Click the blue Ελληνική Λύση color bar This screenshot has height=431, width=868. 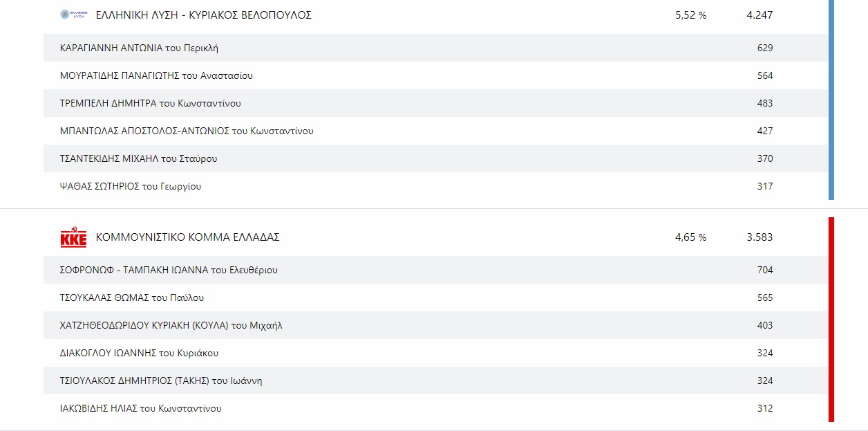click(831, 100)
